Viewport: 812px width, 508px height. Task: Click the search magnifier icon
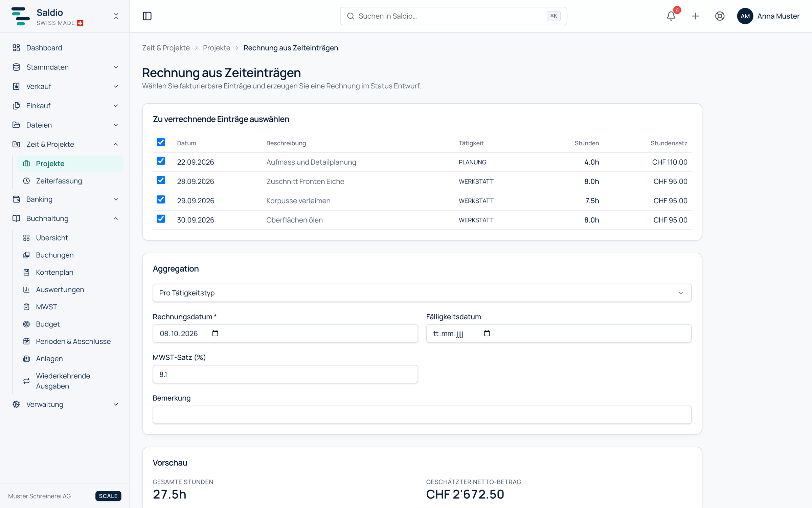pos(351,16)
